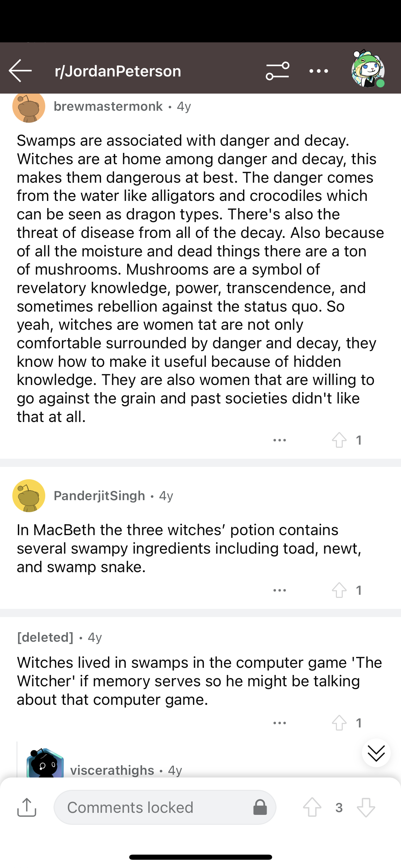The height and width of the screenshot is (868, 401).
Task: Upvote the post in bottom bar
Action: pos(312,807)
